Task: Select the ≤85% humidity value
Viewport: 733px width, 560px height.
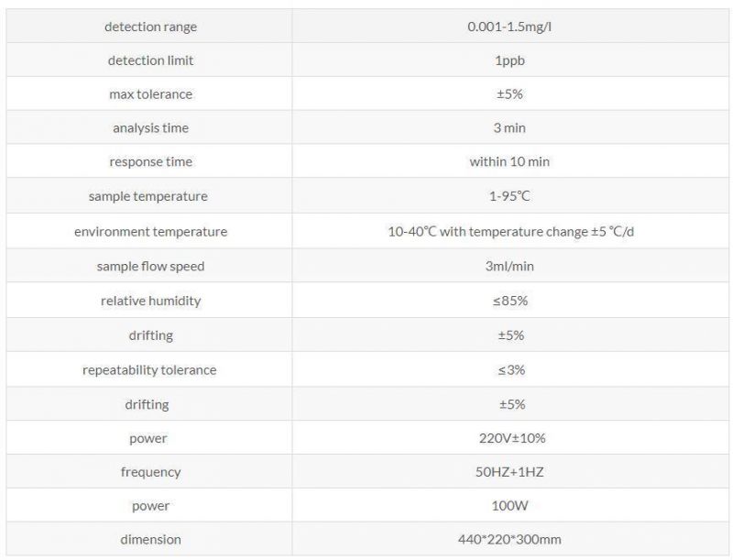Action: [x=510, y=301]
